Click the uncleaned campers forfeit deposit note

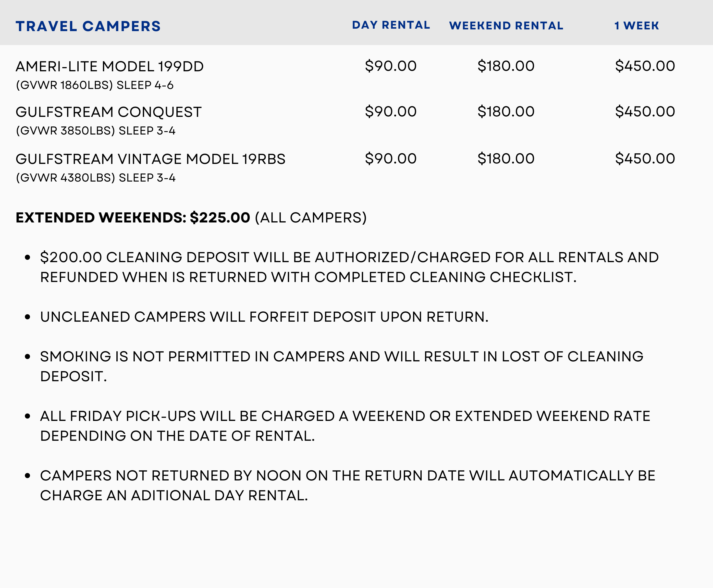pyautogui.click(x=264, y=317)
